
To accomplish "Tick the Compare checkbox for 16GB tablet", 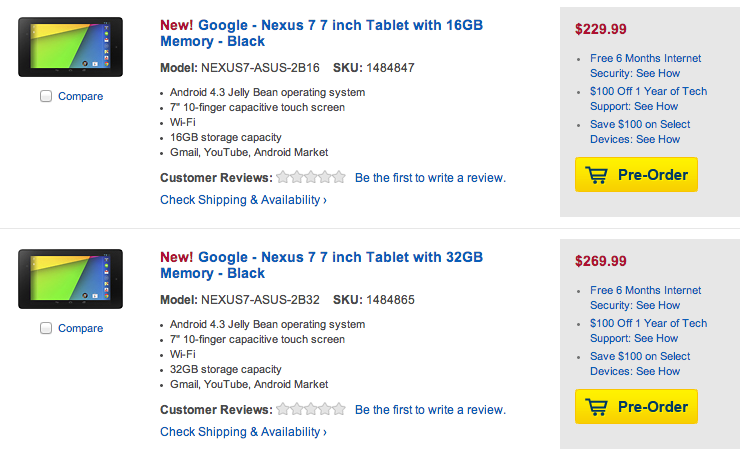I will pos(46,97).
